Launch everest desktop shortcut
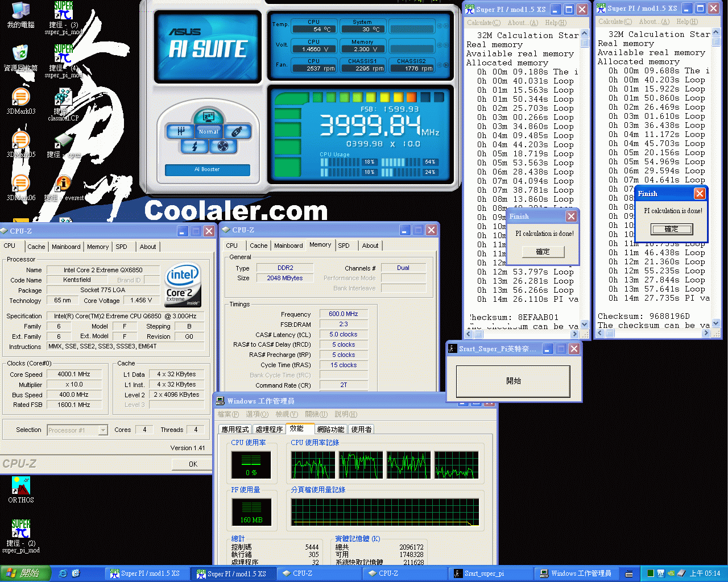 (x=63, y=188)
